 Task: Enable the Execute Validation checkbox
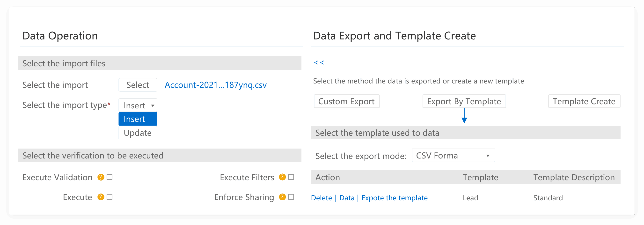110,177
